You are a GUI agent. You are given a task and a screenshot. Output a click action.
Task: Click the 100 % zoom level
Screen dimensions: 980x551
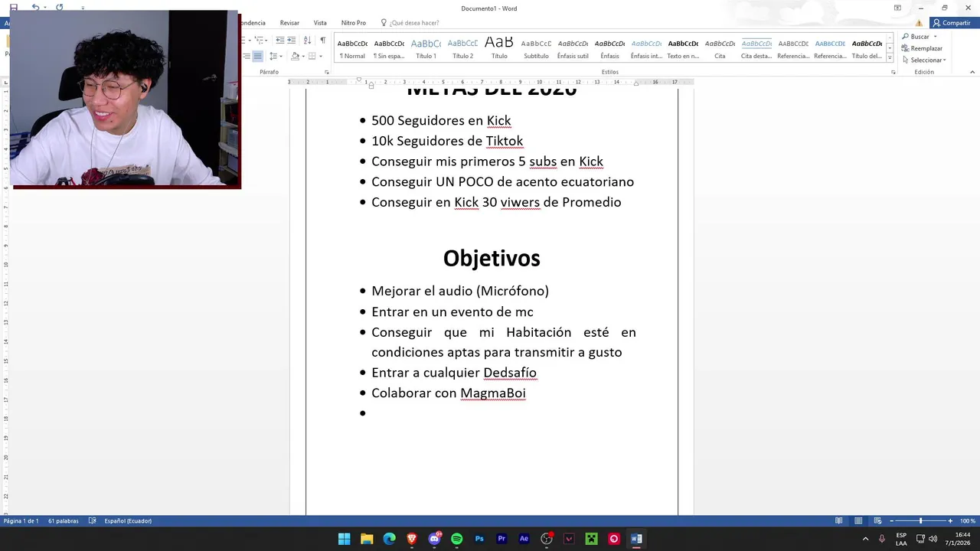click(x=967, y=521)
